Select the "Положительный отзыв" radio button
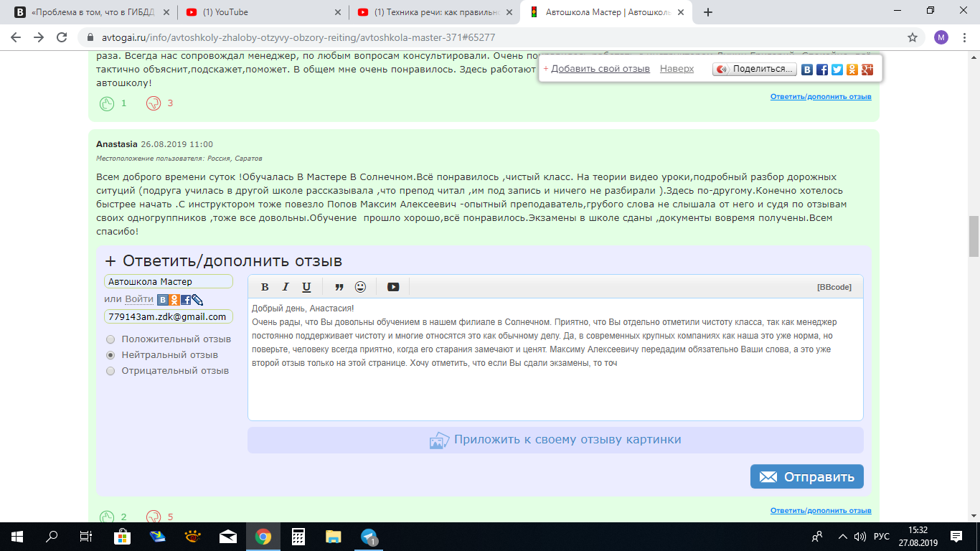Screen dimensions: 980x551 tap(110, 339)
